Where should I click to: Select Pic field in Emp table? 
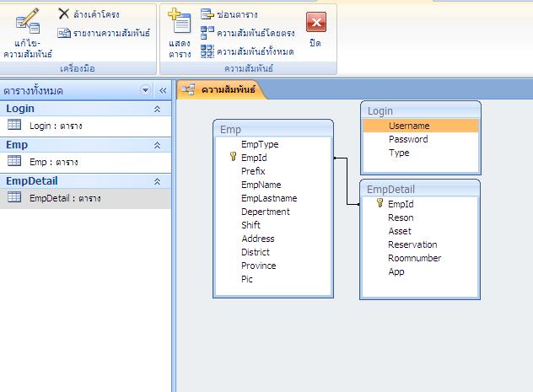[x=247, y=279]
